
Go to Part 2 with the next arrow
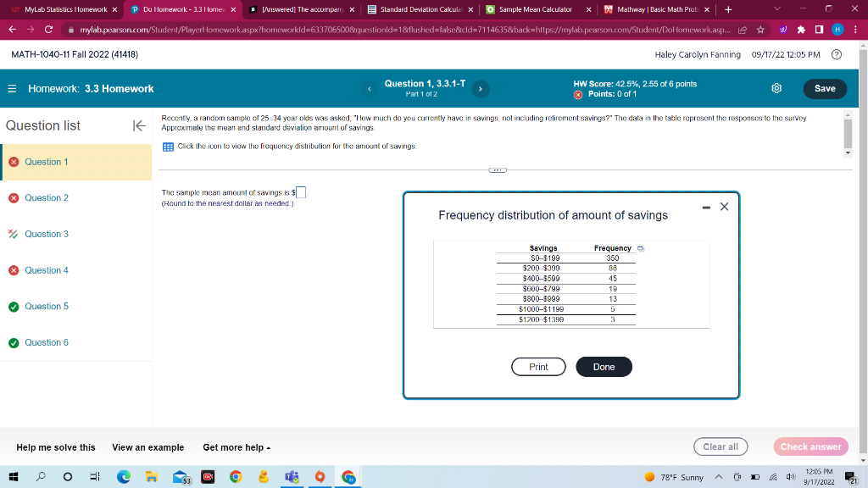click(x=481, y=88)
